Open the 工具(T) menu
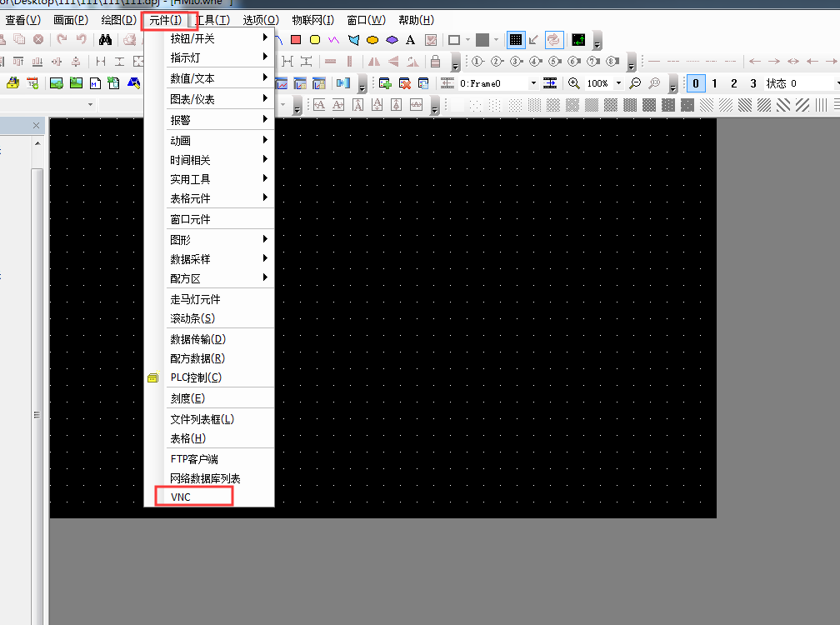 [x=212, y=19]
